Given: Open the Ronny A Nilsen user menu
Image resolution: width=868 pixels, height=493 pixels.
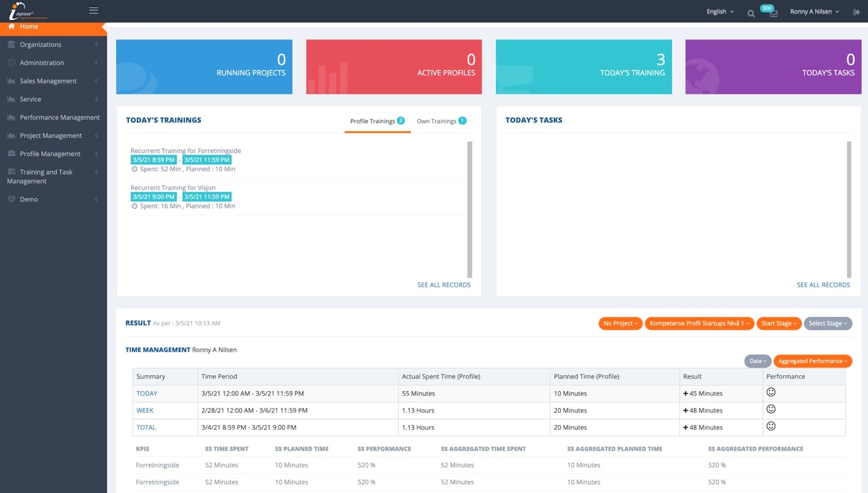Looking at the screenshot, I should (x=814, y=12).
